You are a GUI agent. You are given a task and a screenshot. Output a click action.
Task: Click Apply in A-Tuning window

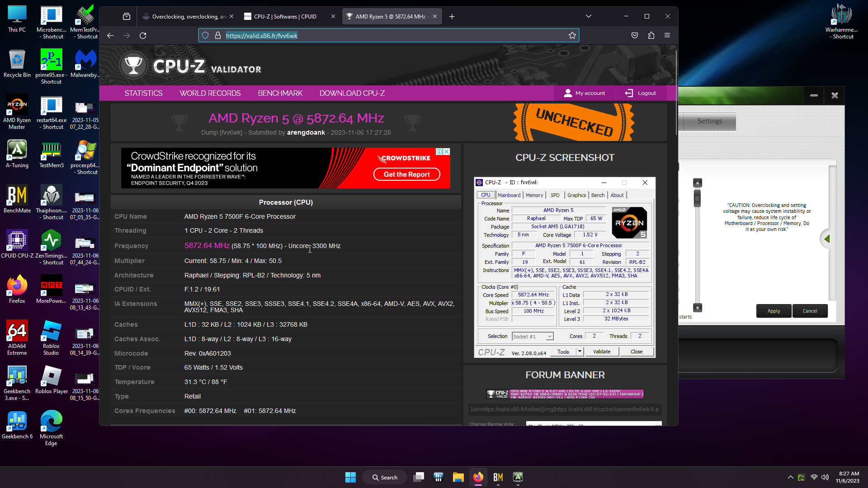point(774,311)
